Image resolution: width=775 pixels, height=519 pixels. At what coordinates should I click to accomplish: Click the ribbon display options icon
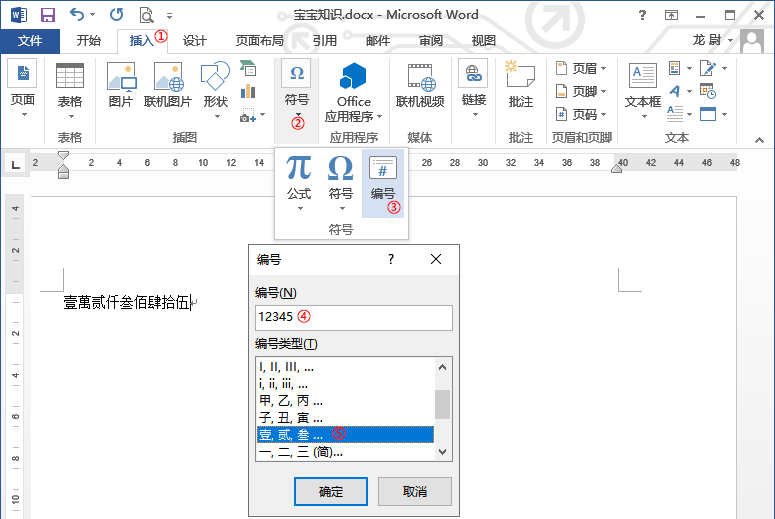(671, 15)
